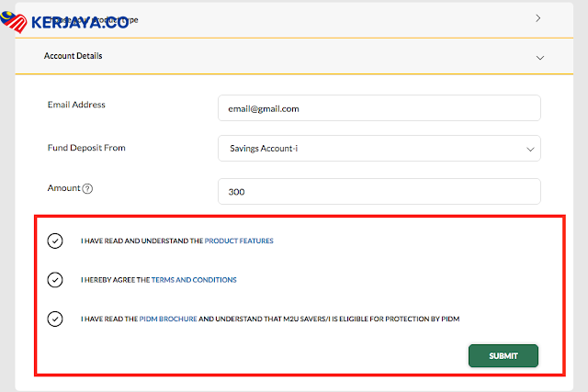
Task: Expand the product type section right chevron
Action: 538,17
